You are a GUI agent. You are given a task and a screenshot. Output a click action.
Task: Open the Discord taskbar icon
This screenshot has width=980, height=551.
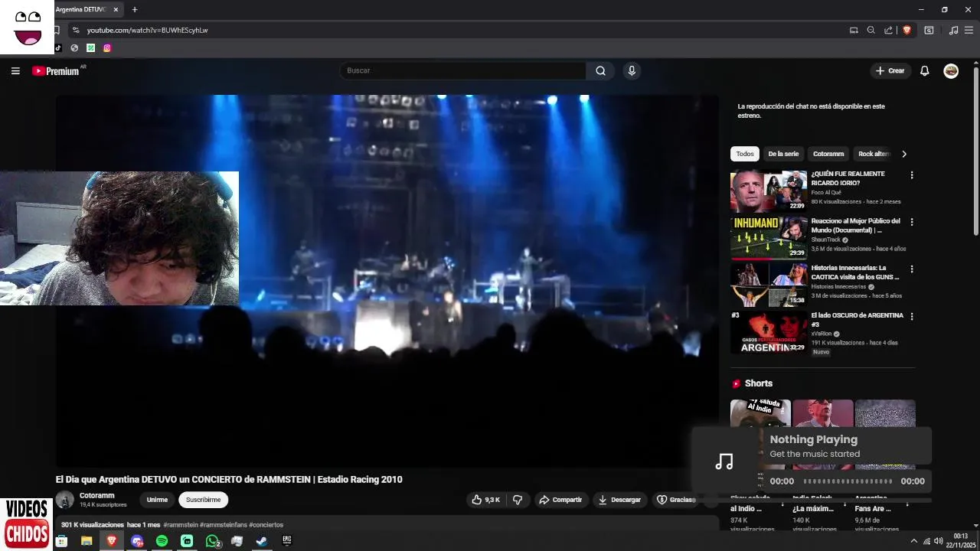coord(137,540)
